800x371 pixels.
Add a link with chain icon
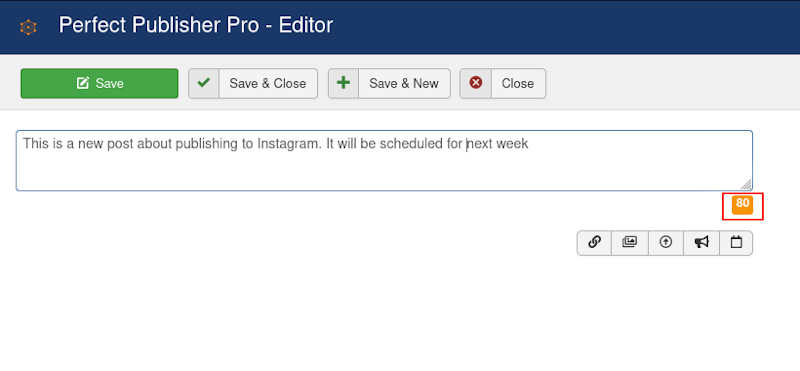594,242
